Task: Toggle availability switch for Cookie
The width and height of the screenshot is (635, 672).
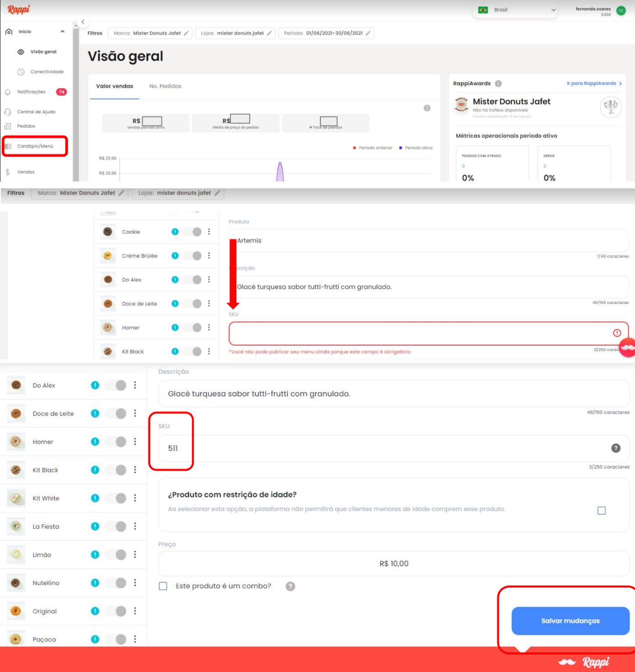Action: [x=193, y=232]
